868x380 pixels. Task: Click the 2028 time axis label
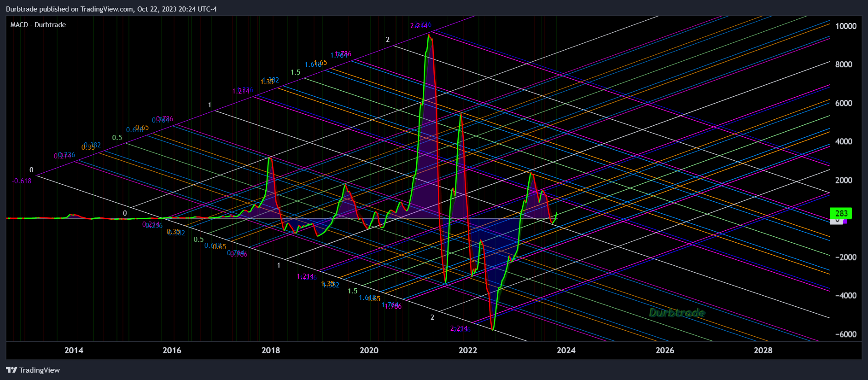(763, 351)
